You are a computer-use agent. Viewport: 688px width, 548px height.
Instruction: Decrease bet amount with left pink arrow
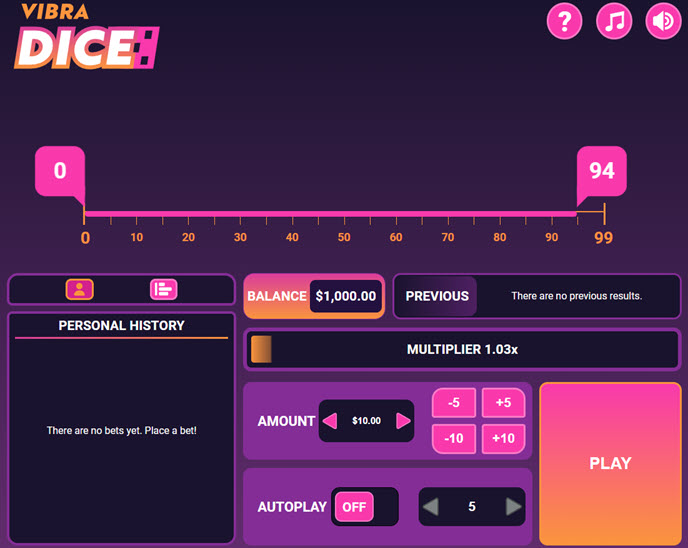[x=330, y=421]
